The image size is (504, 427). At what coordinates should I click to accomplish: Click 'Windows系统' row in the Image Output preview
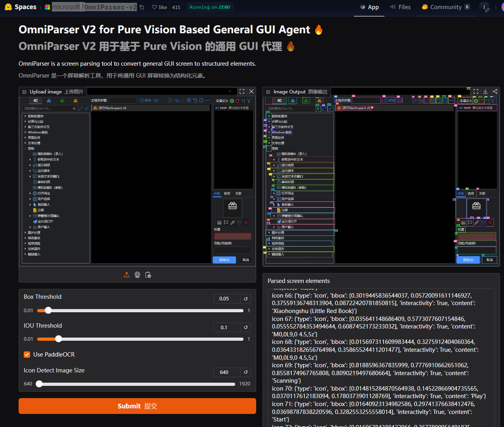(281, 132)
